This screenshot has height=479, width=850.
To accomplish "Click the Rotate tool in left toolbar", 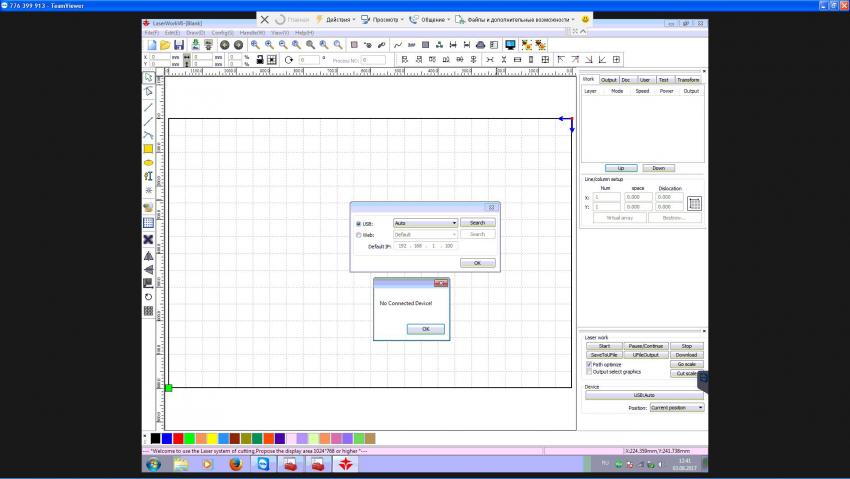I will (x=148, y=297).
